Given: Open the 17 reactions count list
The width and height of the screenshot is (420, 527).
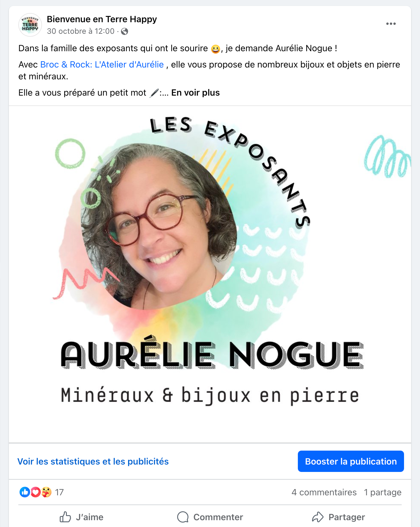Looking at the screenshot, I should [x=59, y=492].
